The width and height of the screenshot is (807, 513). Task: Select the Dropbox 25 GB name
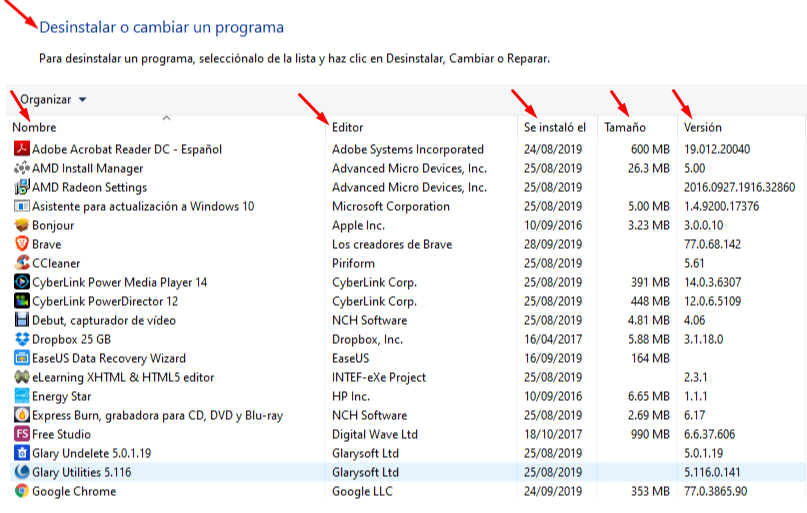click(x=72, y=340)
